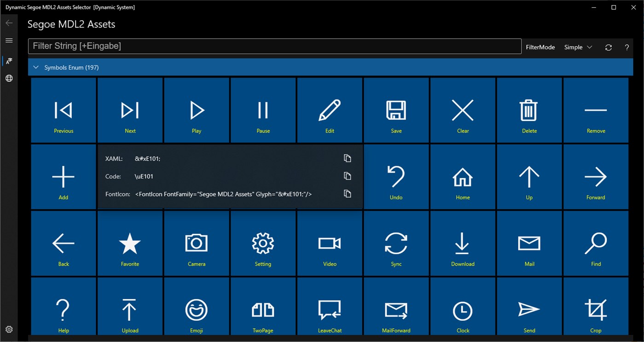The width and height of the screenshot is (644, 342).
Task: Select the TwoPage symbol tile
Action: click(x=263, y=306)
